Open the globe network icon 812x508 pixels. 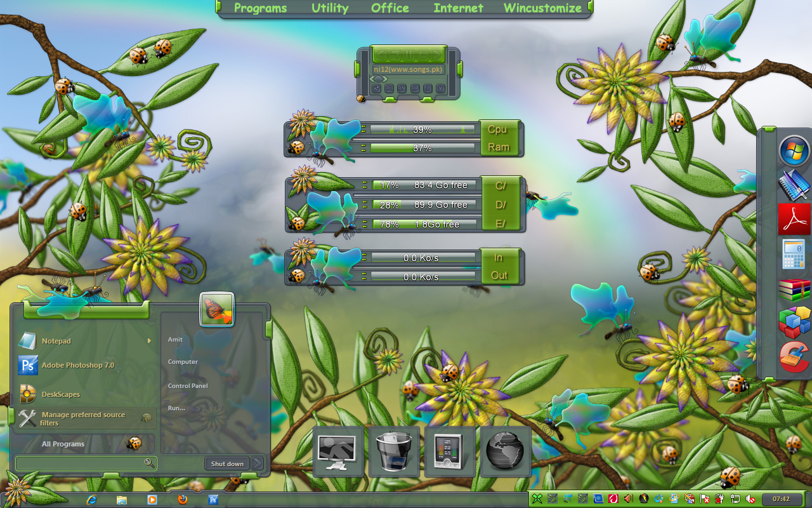(x=506, y=451)
